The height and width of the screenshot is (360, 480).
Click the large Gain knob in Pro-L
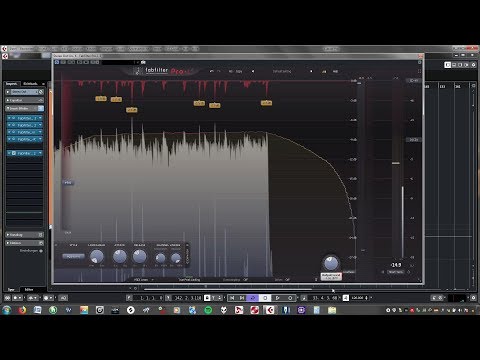(x=331, y=263)
